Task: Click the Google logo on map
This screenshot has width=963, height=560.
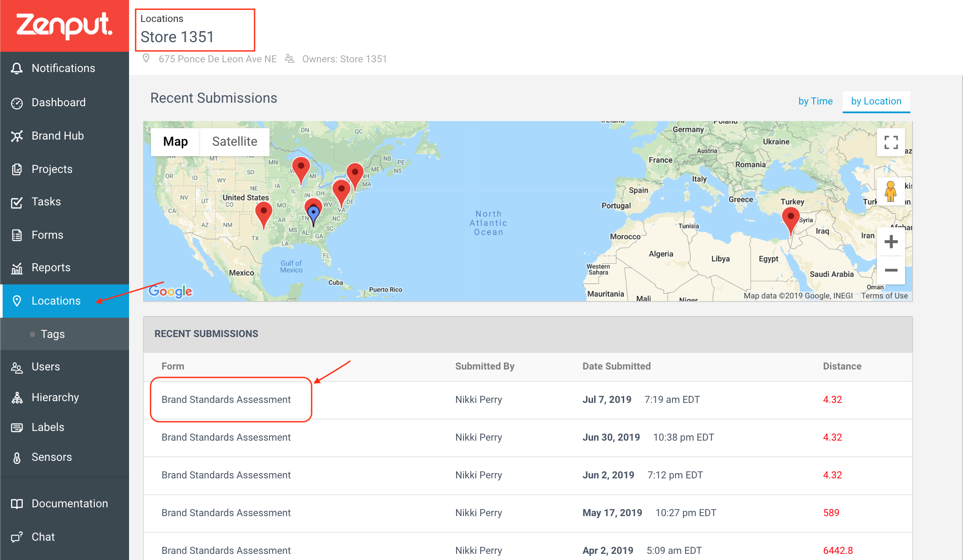Action: pos(170,291)
